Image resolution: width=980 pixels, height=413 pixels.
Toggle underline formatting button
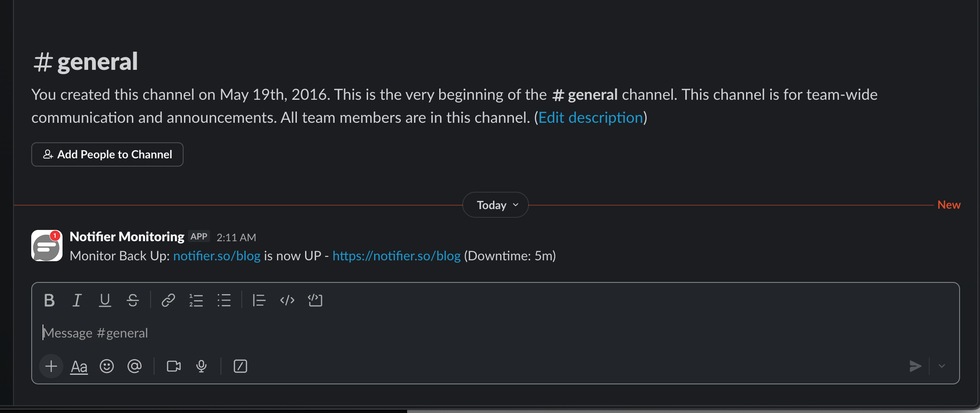105,300
